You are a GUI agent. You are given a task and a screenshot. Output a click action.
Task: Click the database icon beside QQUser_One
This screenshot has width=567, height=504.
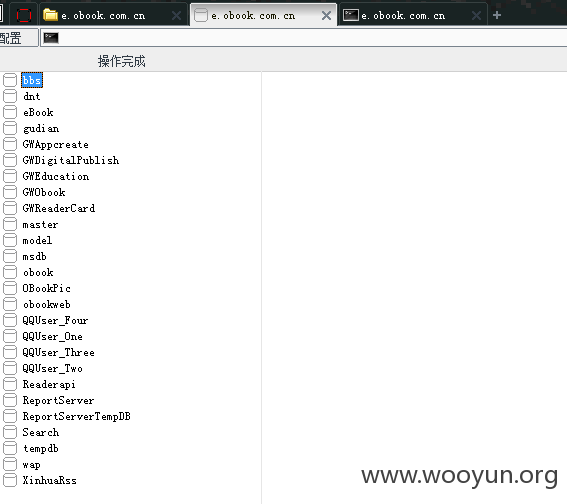10,336
